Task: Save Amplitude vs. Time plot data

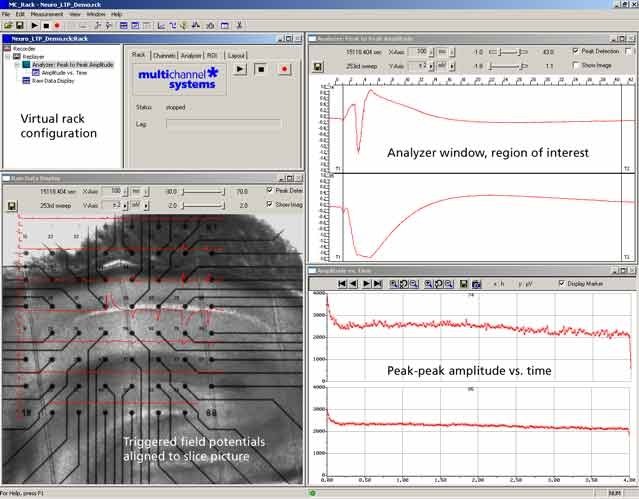Action: [x=464, y=284]
